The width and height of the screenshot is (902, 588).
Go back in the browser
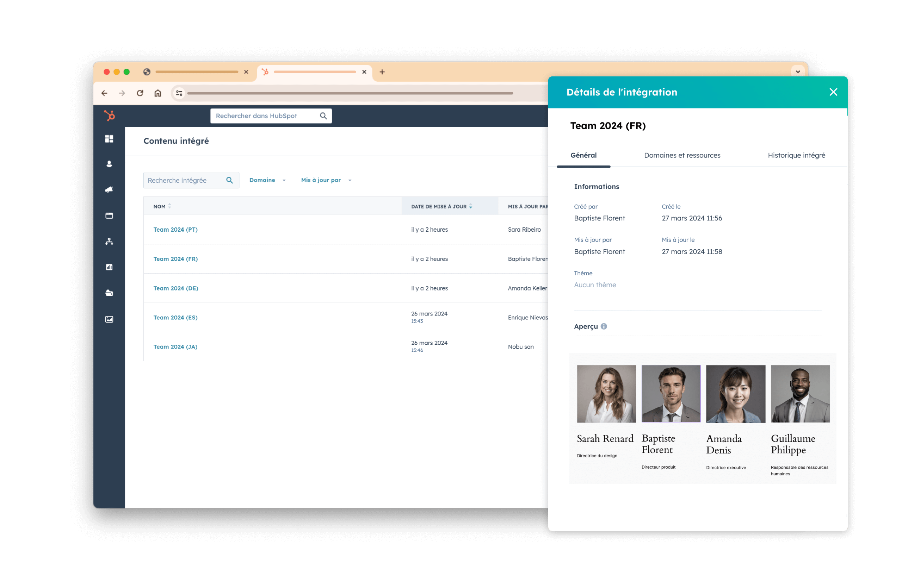coord(105,93)
